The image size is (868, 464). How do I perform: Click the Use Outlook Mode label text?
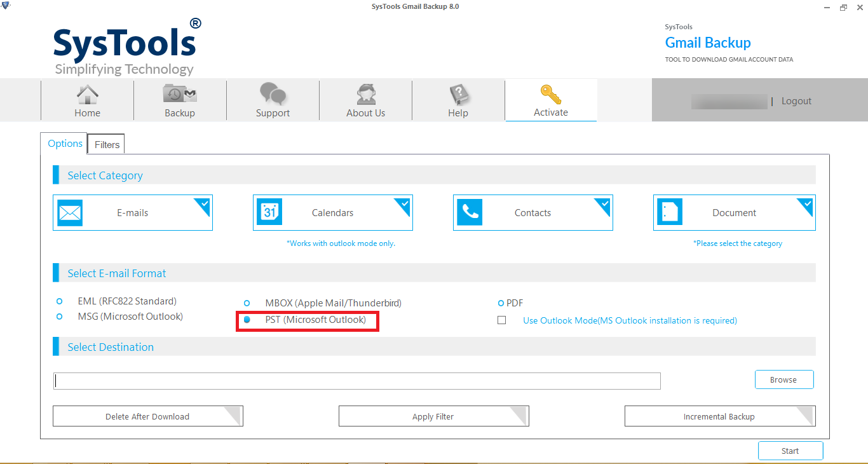click(x=630, y=321)
